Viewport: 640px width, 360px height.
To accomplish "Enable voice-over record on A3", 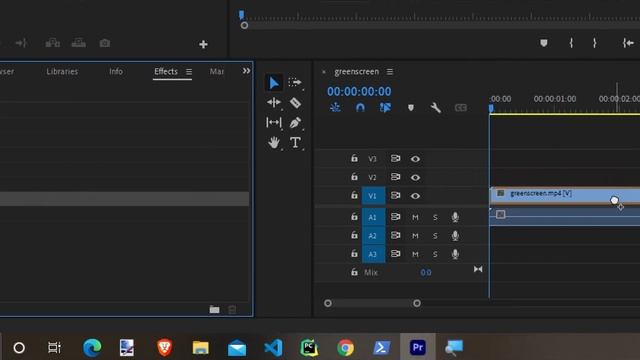I will tap(455, 254).
